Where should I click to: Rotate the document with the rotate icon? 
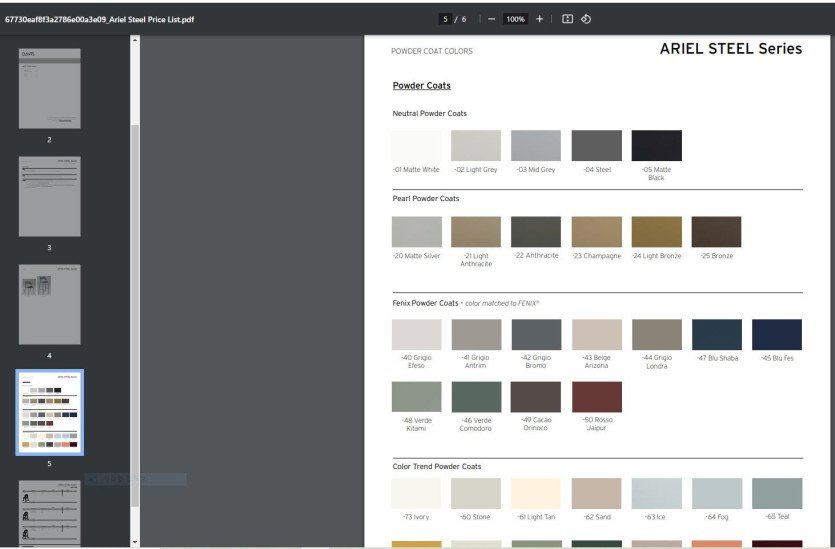coord(586,19)
